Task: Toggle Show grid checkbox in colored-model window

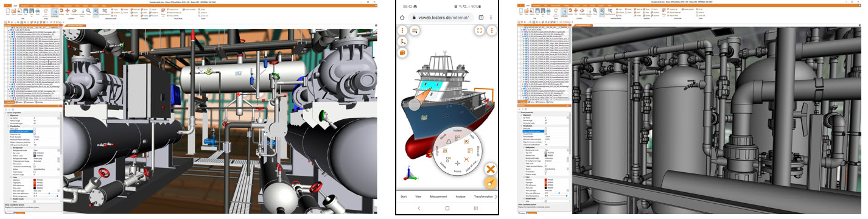Action: tap(34, 128)
